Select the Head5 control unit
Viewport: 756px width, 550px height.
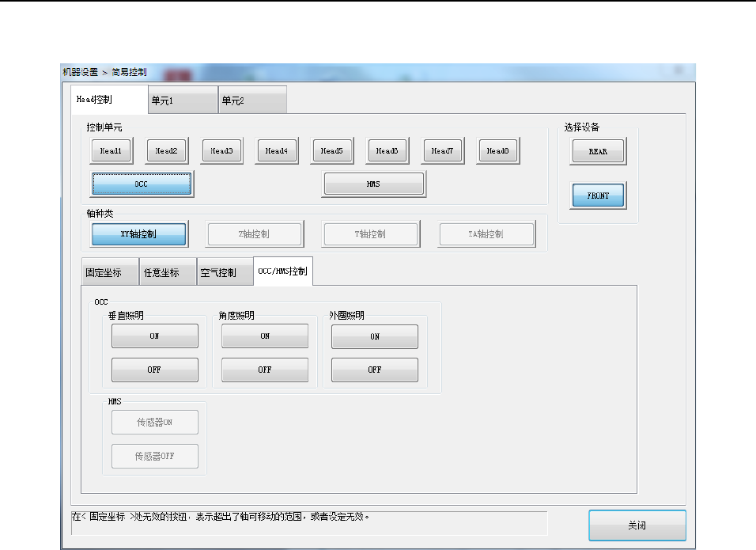pos(331,151)
